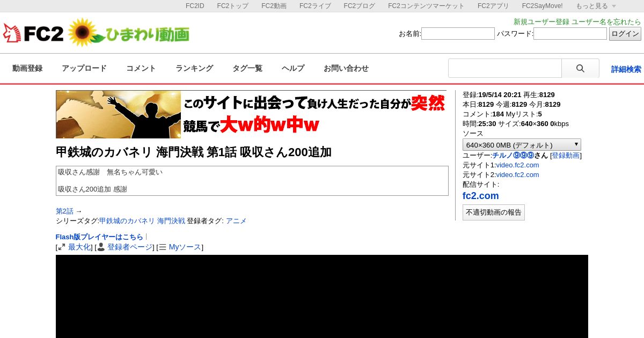Viewport: 644px width, 338px height.
Task: Click the 吸収さん感謝 description box
Action: pos(252,181)
